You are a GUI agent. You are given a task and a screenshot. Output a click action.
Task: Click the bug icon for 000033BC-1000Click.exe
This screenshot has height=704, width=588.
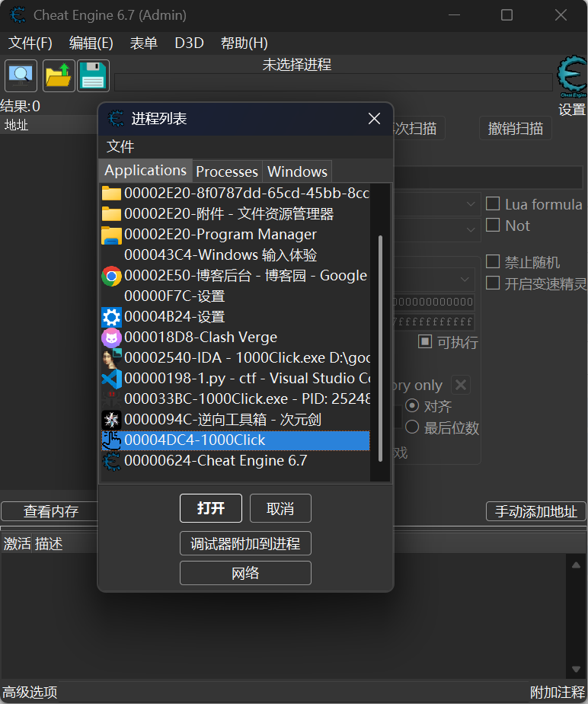click(111, 399)
